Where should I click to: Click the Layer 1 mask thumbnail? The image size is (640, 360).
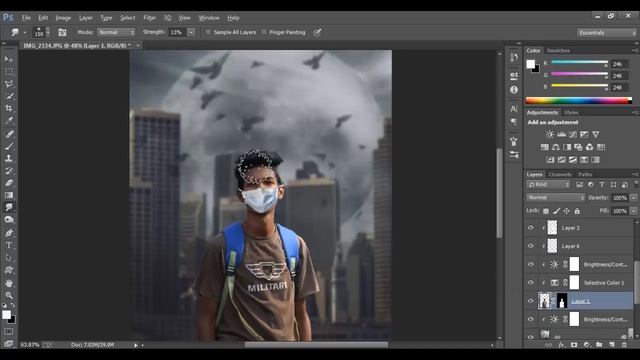(x=562, y=301)
